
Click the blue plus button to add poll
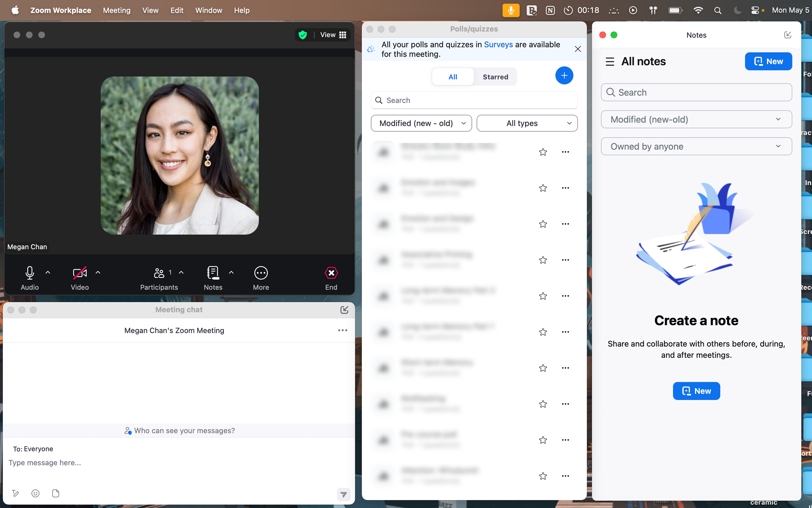[x=564, y=76]
